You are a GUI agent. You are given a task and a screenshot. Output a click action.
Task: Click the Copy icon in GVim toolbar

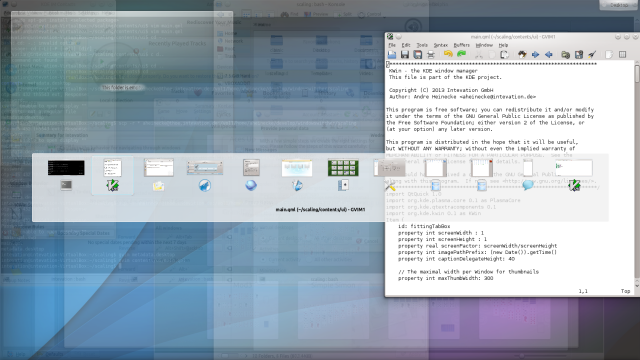point(491,54)
